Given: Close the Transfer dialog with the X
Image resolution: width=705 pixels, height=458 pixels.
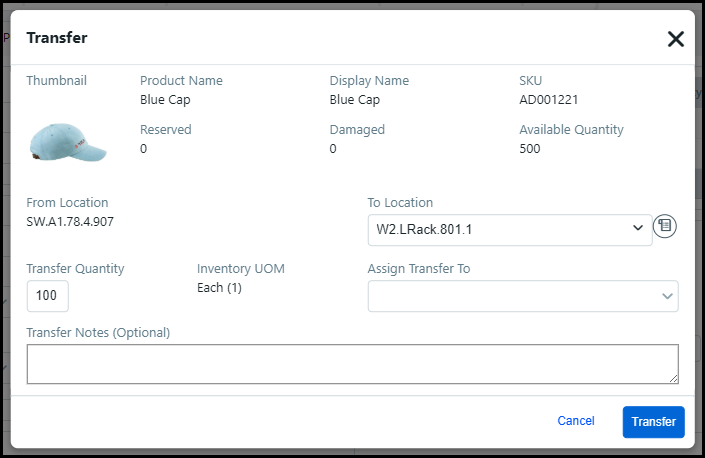Looking at the screenshot, I should (675, 39).
